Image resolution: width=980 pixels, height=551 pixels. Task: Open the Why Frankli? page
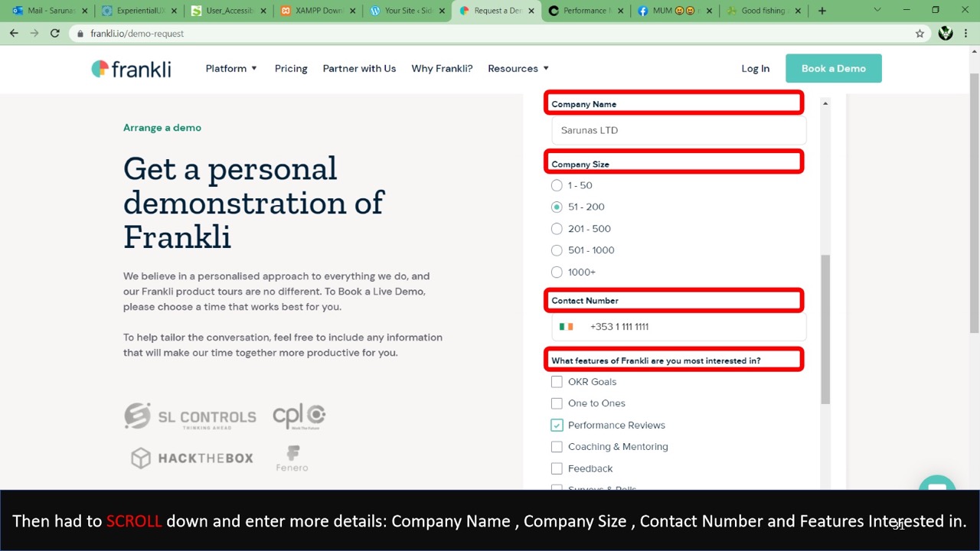tap(442, 68)
